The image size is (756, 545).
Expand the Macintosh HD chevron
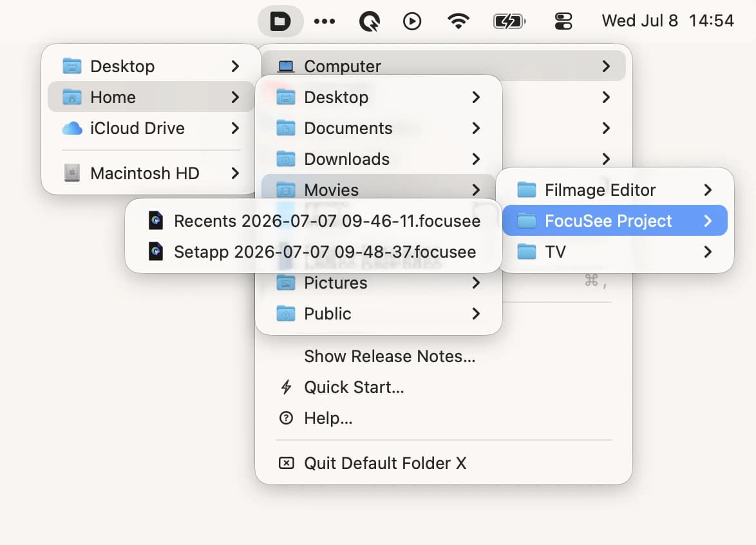tap(235, 173)
